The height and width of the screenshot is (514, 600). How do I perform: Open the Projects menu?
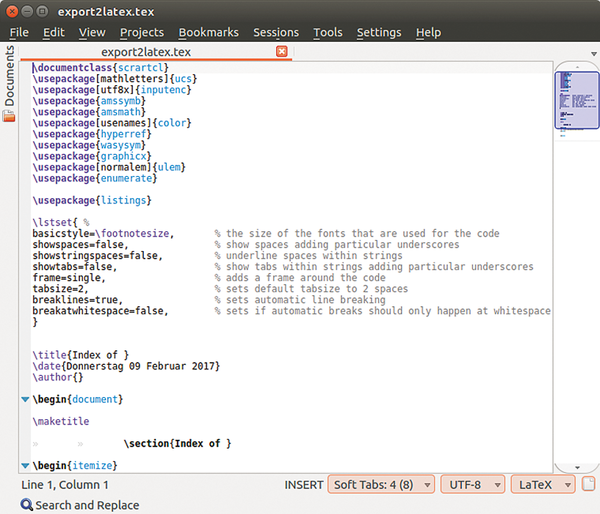click(x=142, y=33)
